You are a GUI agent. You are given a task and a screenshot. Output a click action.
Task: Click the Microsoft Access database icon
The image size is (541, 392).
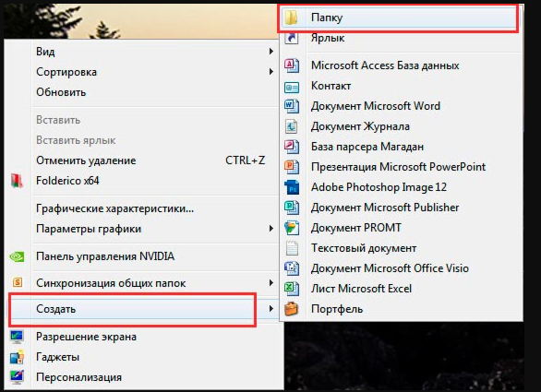pyautogui.click(x=292, y=65)
